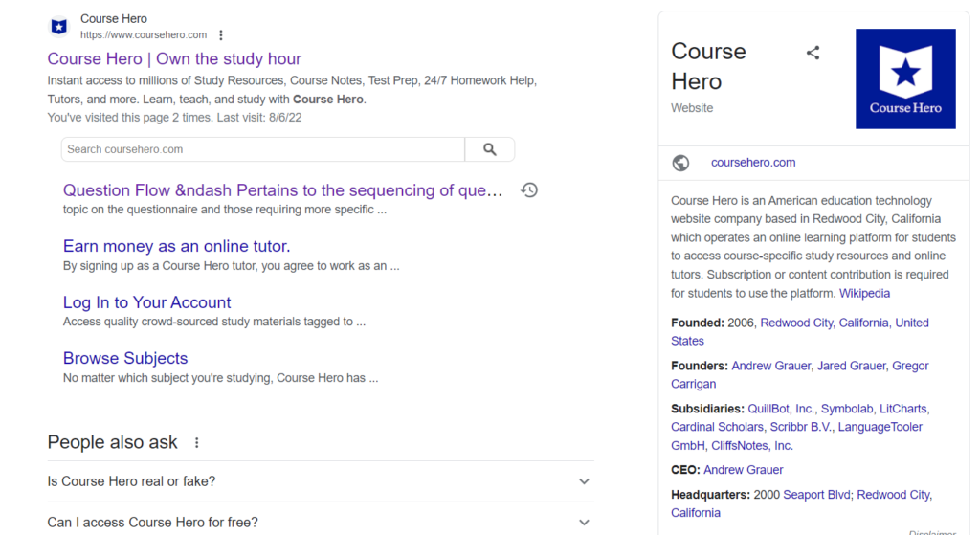The height and width of the screenshot is (535, 980).
Task: Open 'Course Hero | Own the study hour' result
Action: pyautogui.click(x=174, y=58)
